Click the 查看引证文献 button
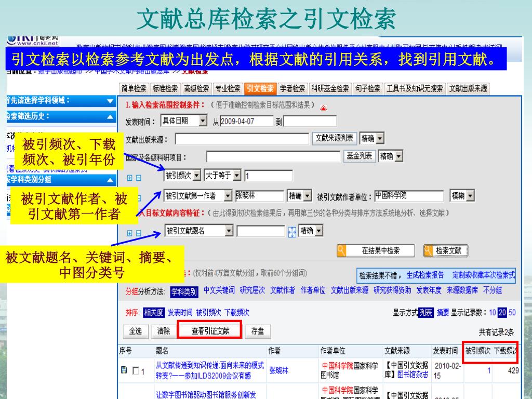The width and height of the screenshot is (532, 399). (x=210, y=330)
